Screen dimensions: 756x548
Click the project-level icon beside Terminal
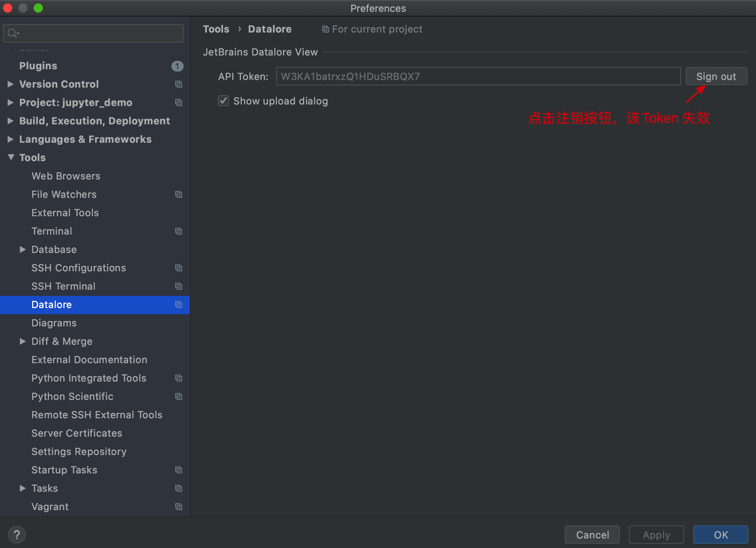[x=179, y=231]
